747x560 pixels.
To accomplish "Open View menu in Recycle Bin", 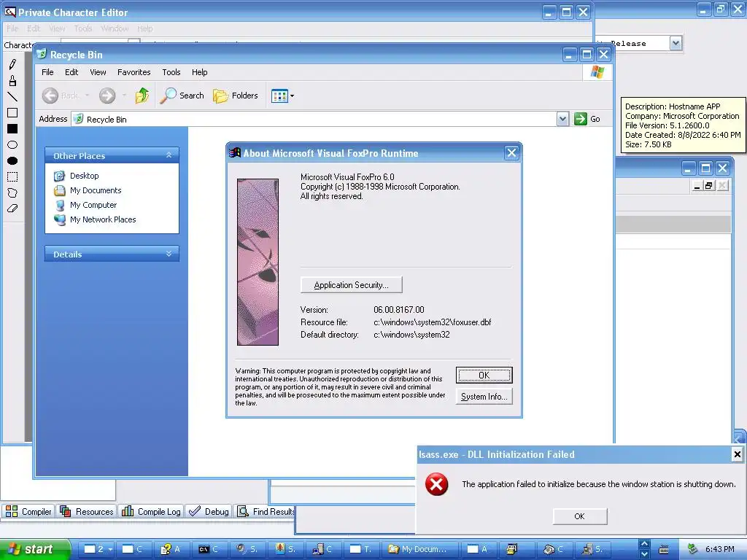I will click(x=98, y=72).
